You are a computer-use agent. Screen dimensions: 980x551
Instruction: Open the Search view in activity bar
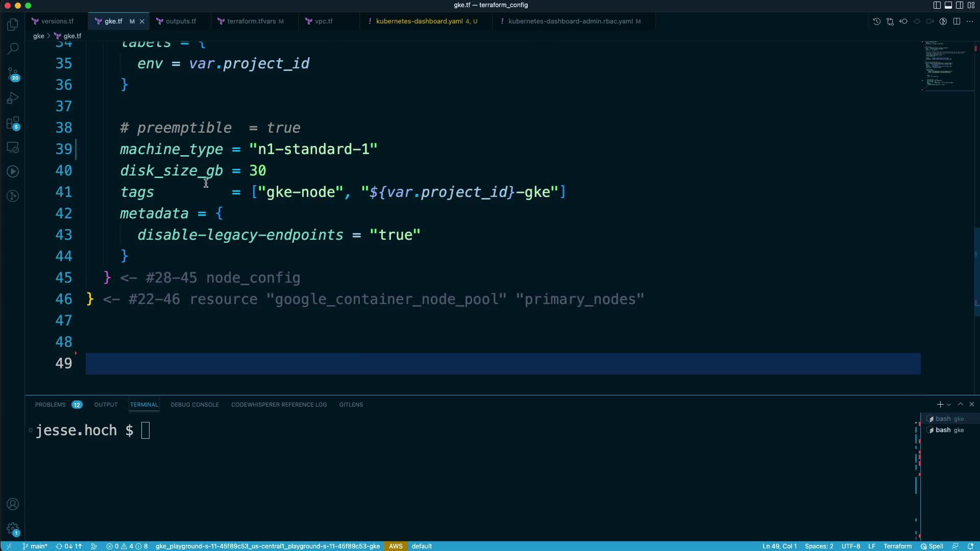[x=13, y=49]
